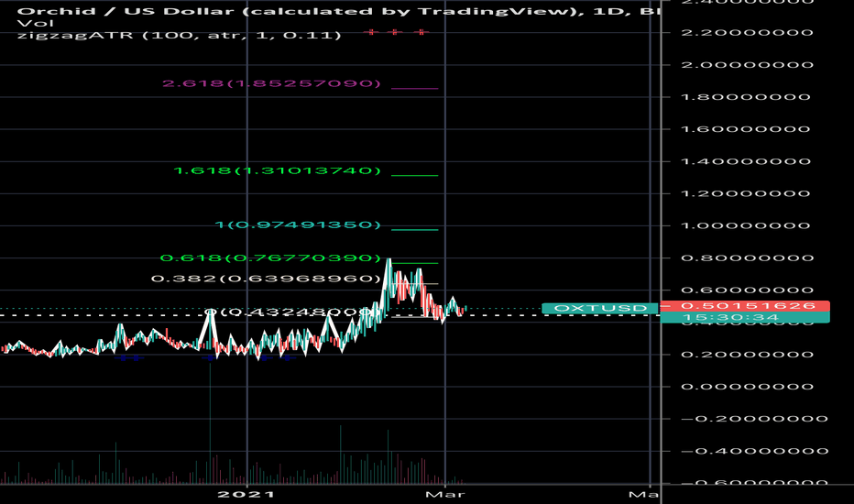The image size is (854, 504).
Task: Select the teal 1.0 extension line
Action: 414,229
